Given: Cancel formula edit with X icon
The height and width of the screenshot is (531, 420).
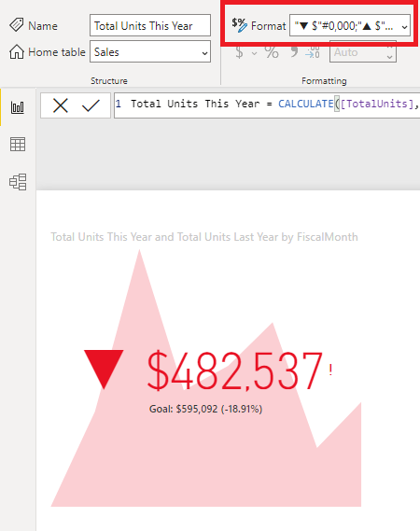Looking at the screenshot, I should (61, 105).
